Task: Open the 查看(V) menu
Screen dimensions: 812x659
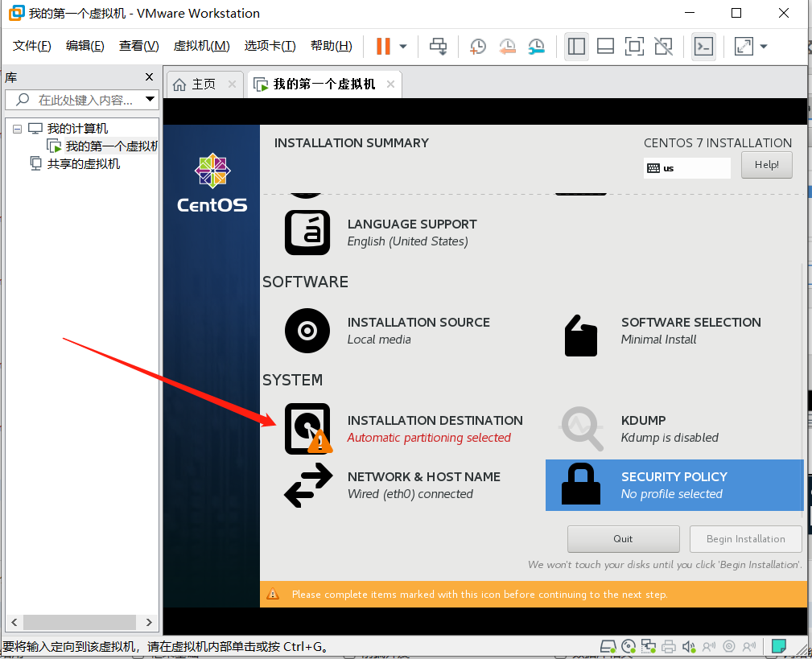Action: pos(138,46)
